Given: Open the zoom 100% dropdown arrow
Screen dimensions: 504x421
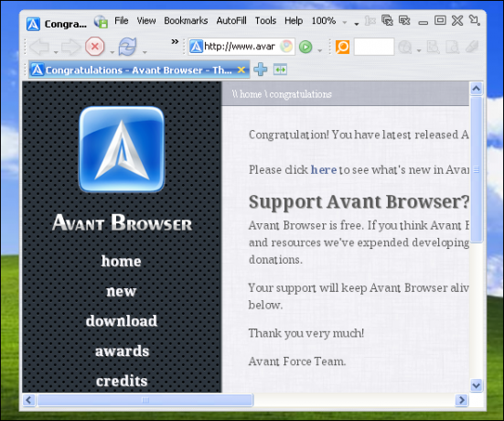Looking at the screenshot, I should 345,23.
